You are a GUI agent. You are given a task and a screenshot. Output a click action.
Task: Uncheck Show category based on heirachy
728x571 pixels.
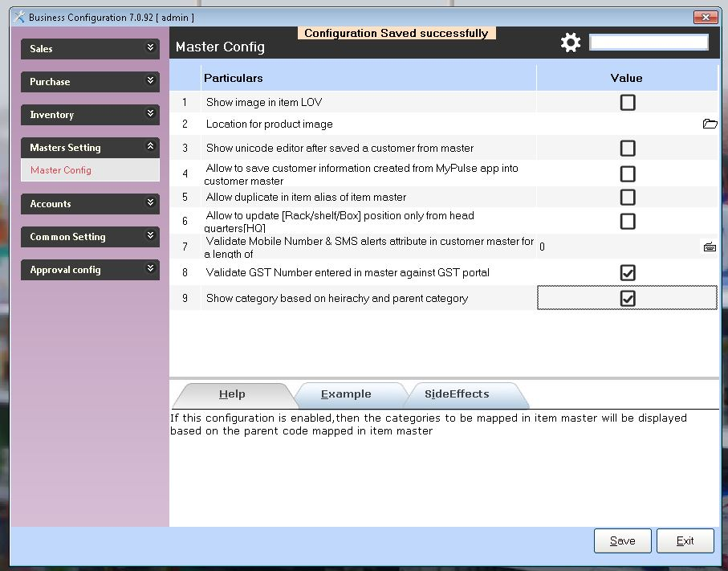point(627,298)
